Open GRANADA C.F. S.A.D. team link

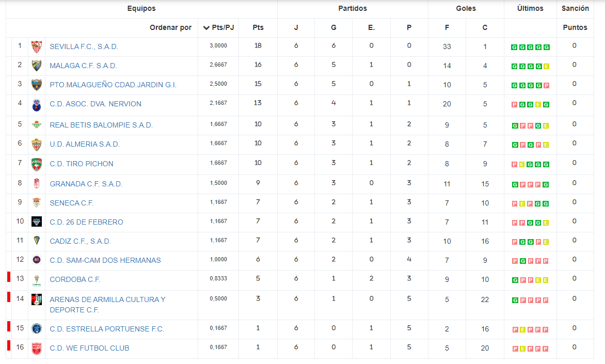point(86,184)
